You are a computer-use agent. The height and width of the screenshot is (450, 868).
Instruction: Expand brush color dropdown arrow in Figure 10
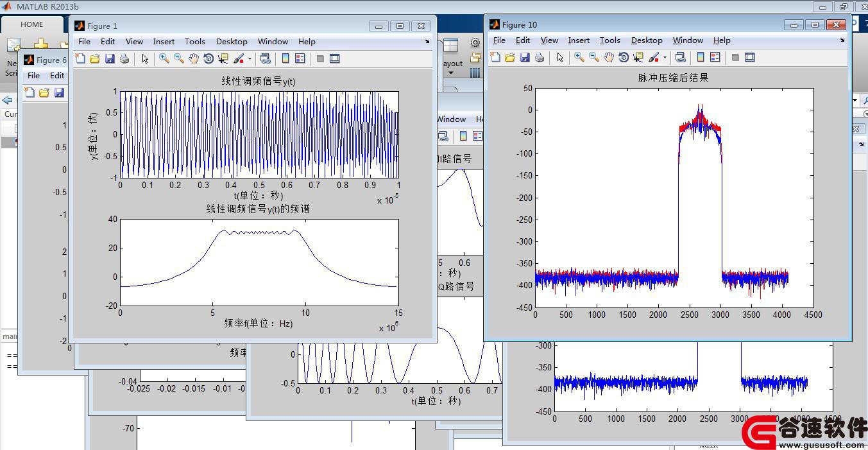click(x=665, y=57)
